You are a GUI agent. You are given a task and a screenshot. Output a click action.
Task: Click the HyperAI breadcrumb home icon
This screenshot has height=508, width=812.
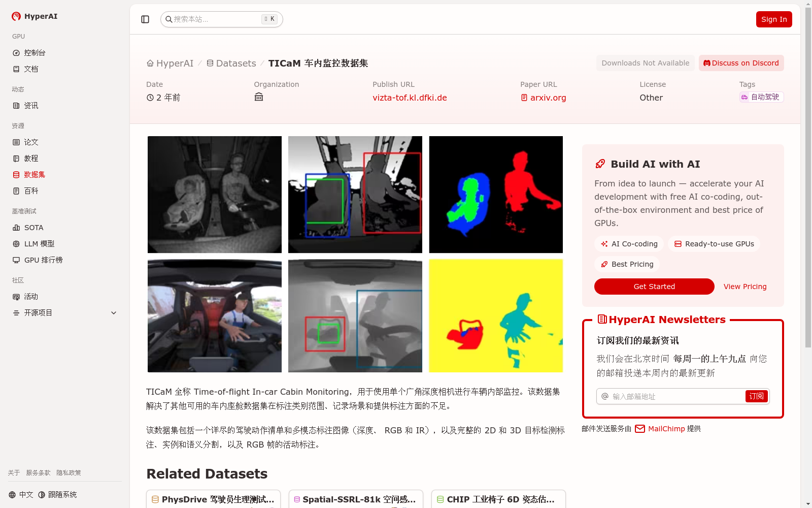coord(150,63)
